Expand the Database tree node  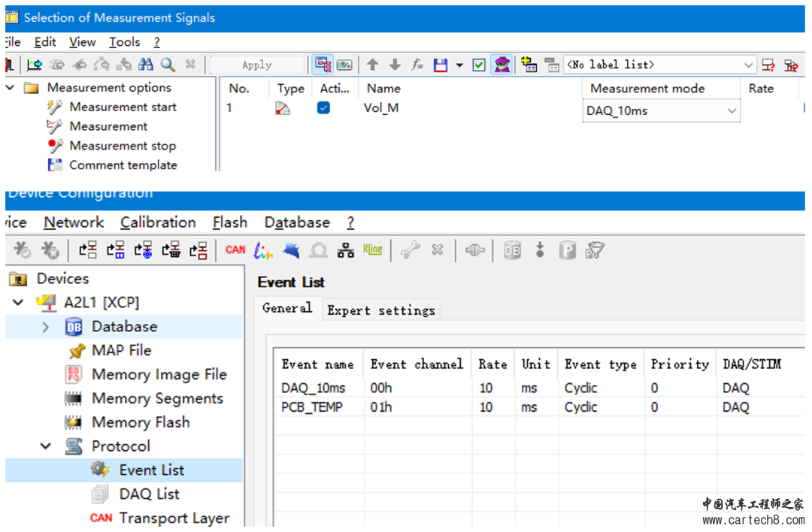[46, 327]
